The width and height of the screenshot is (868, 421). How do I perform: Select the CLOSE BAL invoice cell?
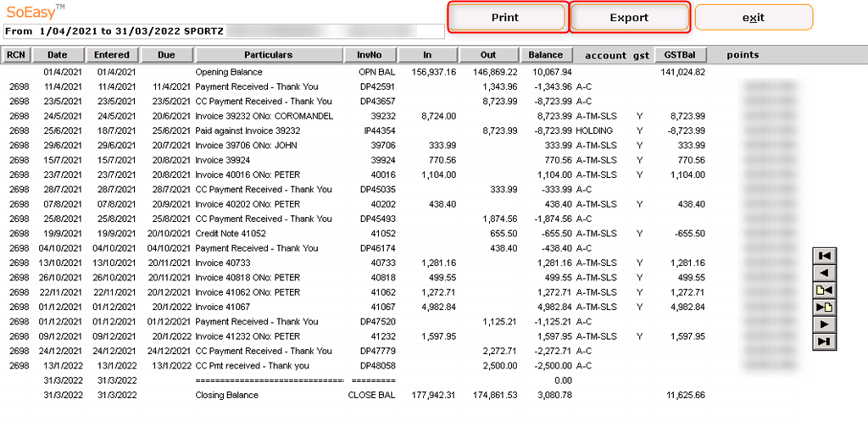(x=371, y=395)
